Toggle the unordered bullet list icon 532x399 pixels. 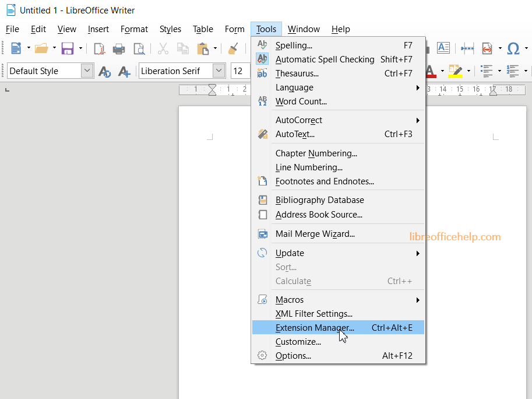coord(487,71)
